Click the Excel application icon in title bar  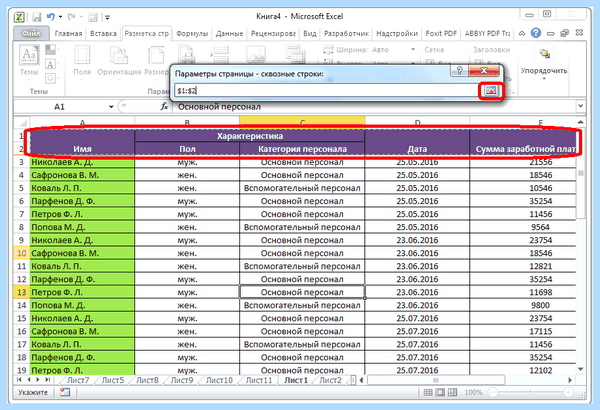(19, 17)
